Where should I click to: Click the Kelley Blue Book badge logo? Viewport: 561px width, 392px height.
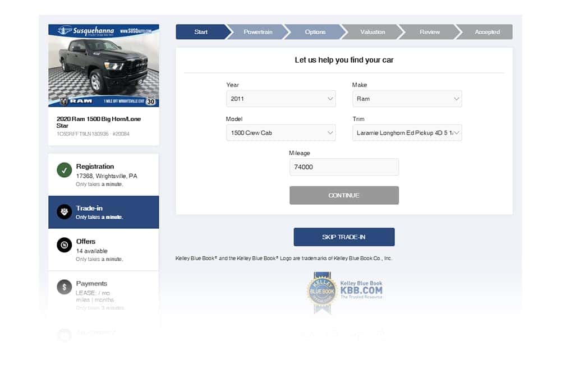(321, 293)
